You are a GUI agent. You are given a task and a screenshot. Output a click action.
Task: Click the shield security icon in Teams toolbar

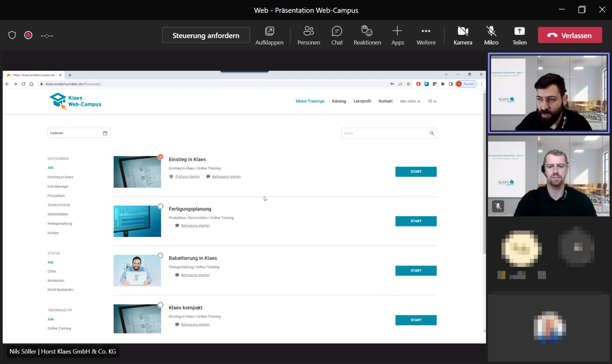12,35
